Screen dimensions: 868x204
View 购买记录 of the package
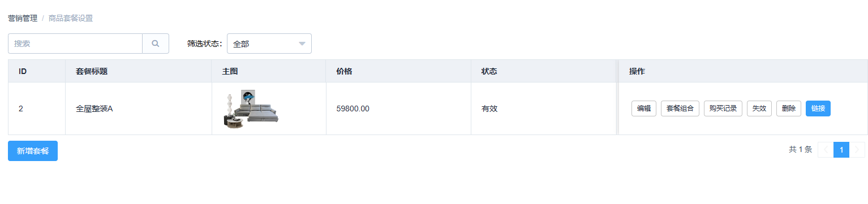pos(723,108)
